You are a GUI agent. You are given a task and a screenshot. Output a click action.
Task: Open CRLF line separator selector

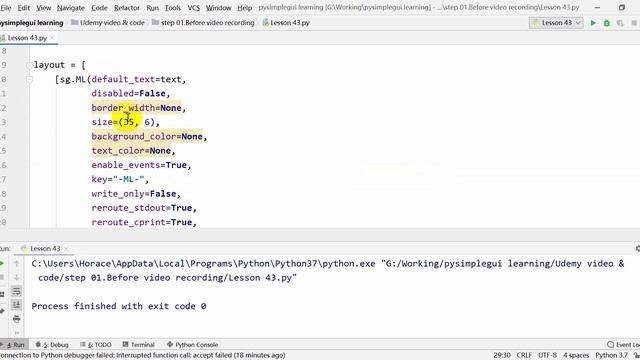click(x=524, y=355)
